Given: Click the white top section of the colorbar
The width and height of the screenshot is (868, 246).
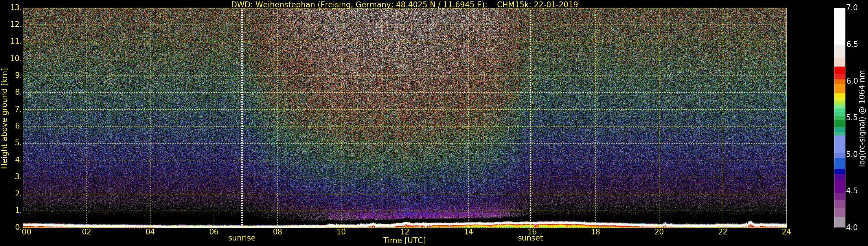Looking at the screenshot, I should (x=839, y=25).
